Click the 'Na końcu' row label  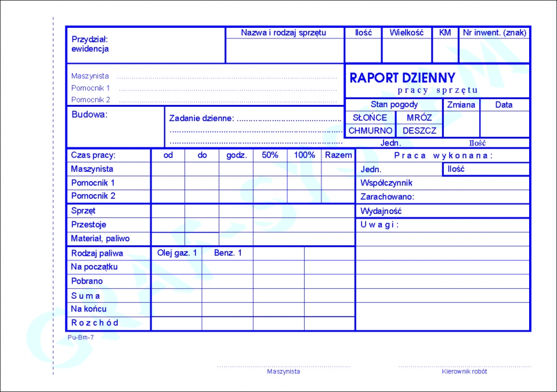[88, 309]
